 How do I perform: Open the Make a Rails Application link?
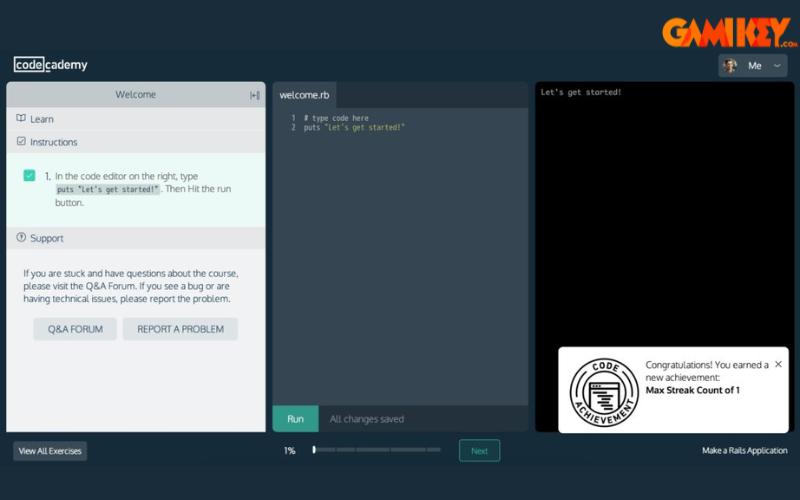[x=744, y=451]
